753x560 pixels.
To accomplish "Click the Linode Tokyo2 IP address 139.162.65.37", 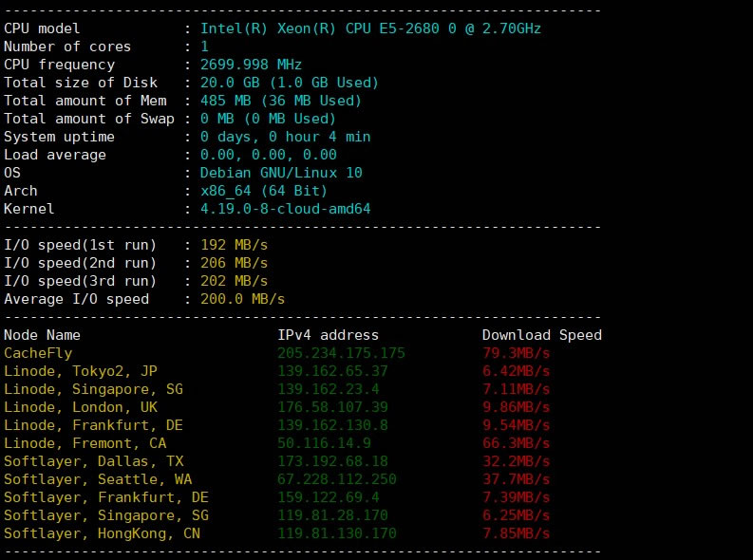I will coord(332,371).
